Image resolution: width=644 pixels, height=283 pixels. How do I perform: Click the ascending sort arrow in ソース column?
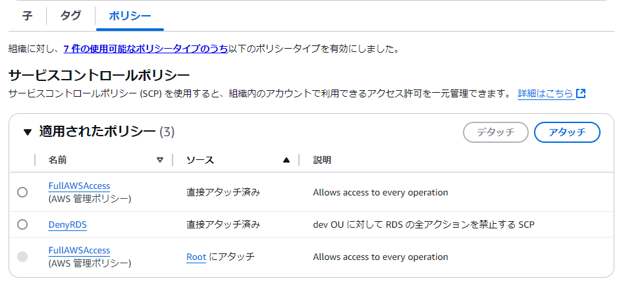[x=286, y=160]
